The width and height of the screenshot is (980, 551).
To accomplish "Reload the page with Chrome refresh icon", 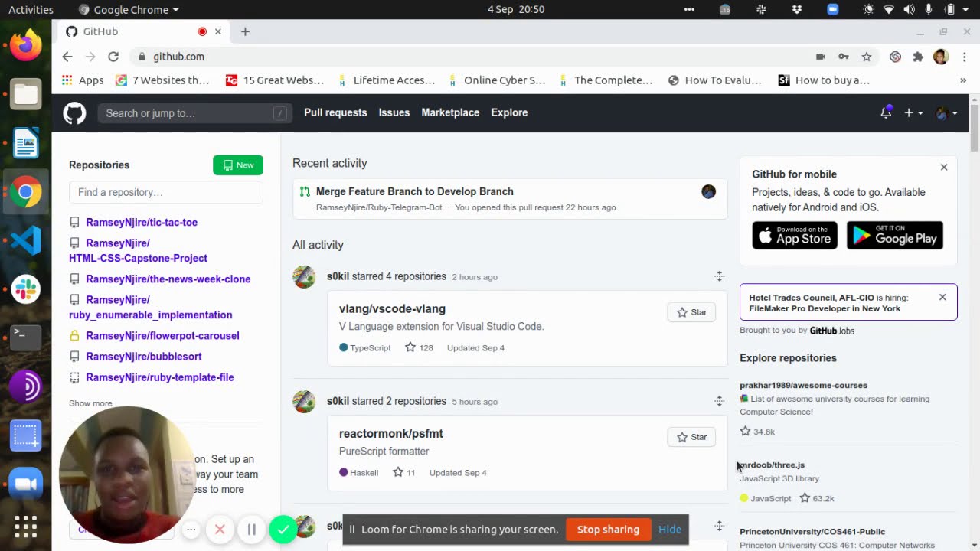I will pyautogui.click(x=113, y=57).
